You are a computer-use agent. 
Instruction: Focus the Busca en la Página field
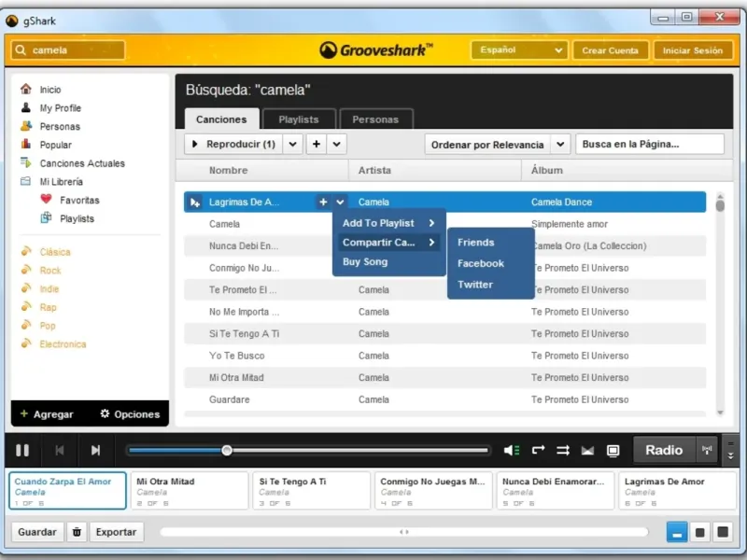tap(650, 145)
